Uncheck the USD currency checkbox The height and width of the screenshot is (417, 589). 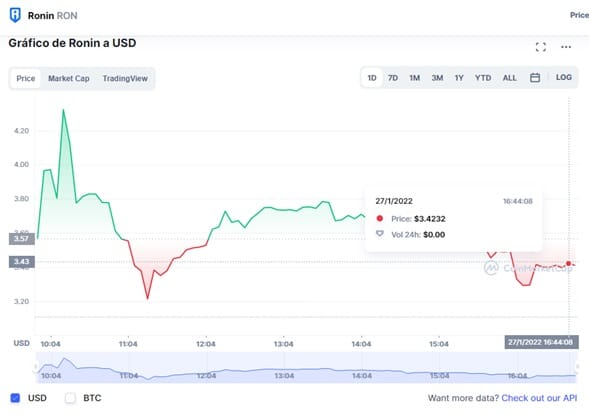[15, 398]
